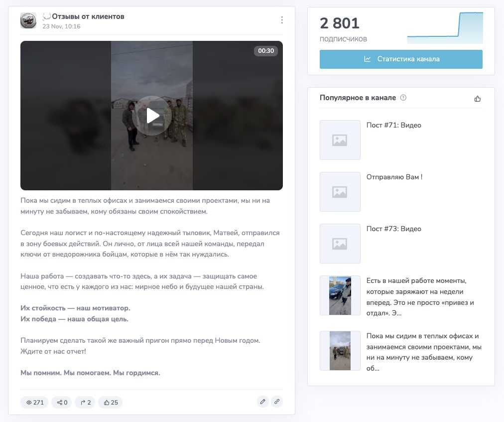Image resolution: width=504 pixels, height=422 pixels.
Task: Click the pencil edit icon
Action: [263, 402]
